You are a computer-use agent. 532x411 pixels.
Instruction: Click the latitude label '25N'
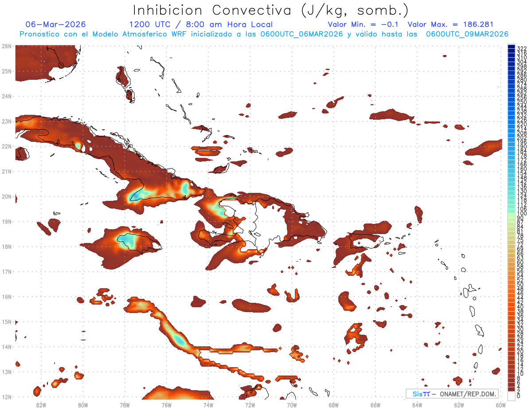pos(7,71)
